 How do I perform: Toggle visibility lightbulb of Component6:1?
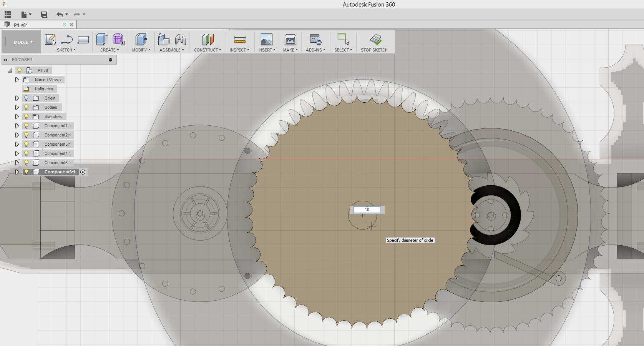click(27, 172)
